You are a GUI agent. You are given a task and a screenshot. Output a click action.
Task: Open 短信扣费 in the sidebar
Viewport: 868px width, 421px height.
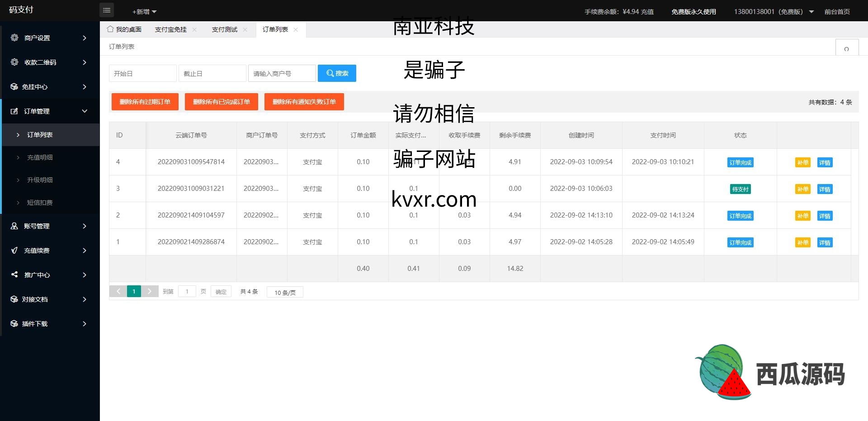click(x=51, y=203)
